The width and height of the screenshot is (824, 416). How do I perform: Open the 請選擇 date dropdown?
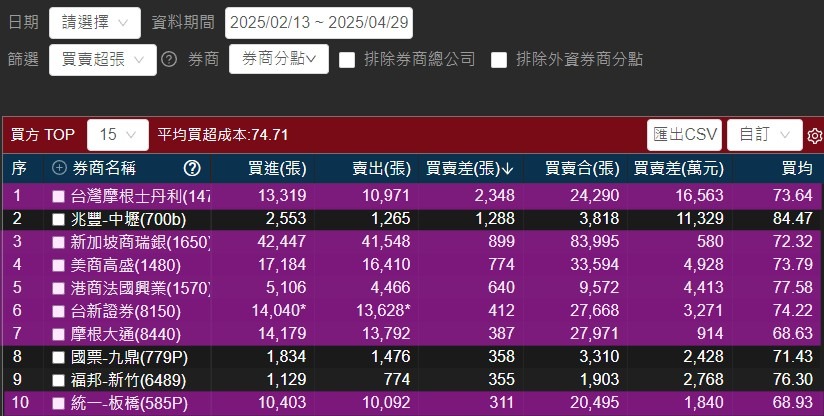pyautogui.click(x=95, y=23)
